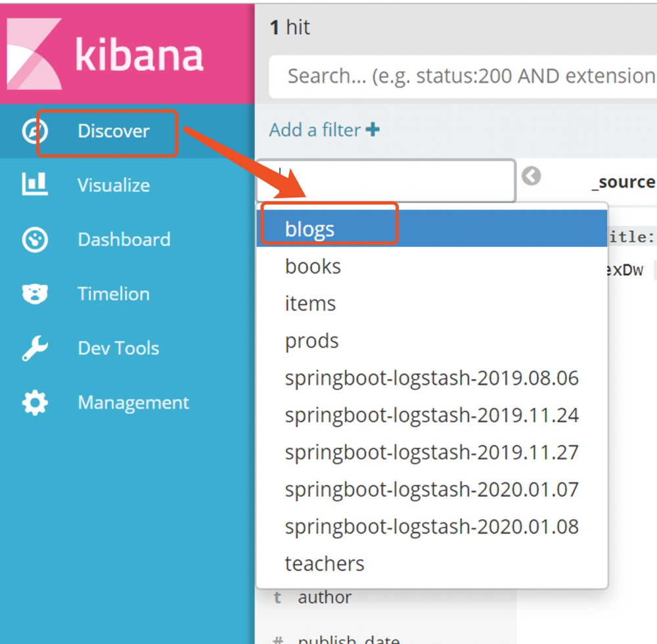Click the 1 hit count text
The width and height of the screenshot is (657, 644).
click(290, 28)
